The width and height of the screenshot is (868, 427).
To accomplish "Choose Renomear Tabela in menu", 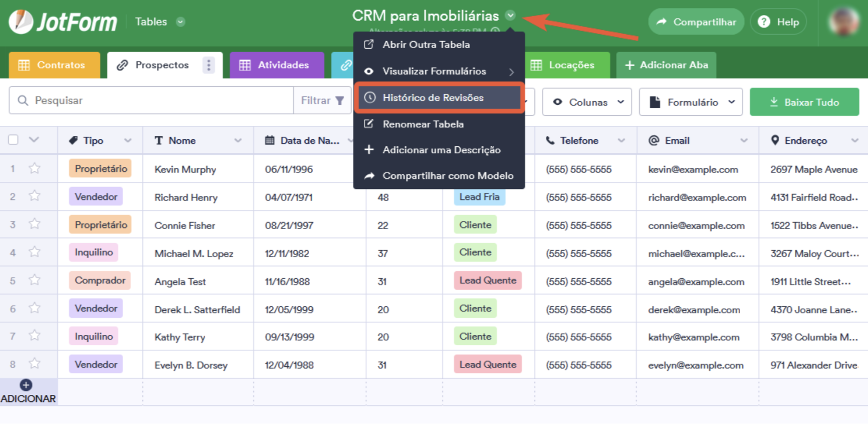I will tap(439, 124).
